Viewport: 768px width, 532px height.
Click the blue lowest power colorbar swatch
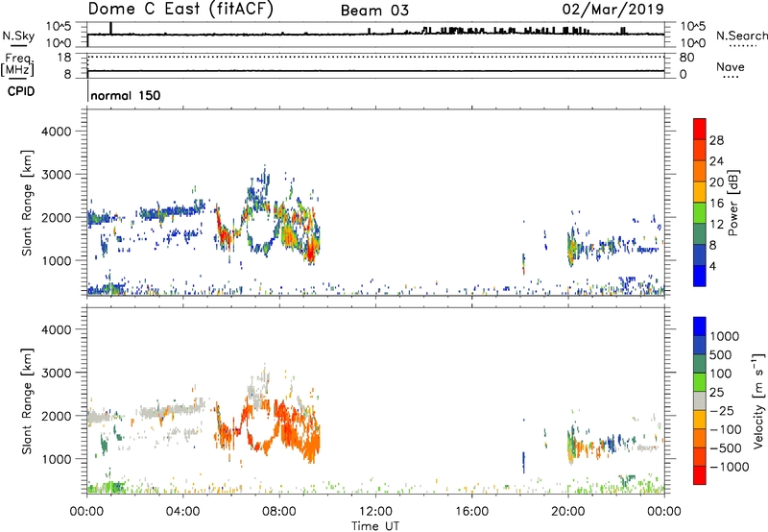pos(700,276)
